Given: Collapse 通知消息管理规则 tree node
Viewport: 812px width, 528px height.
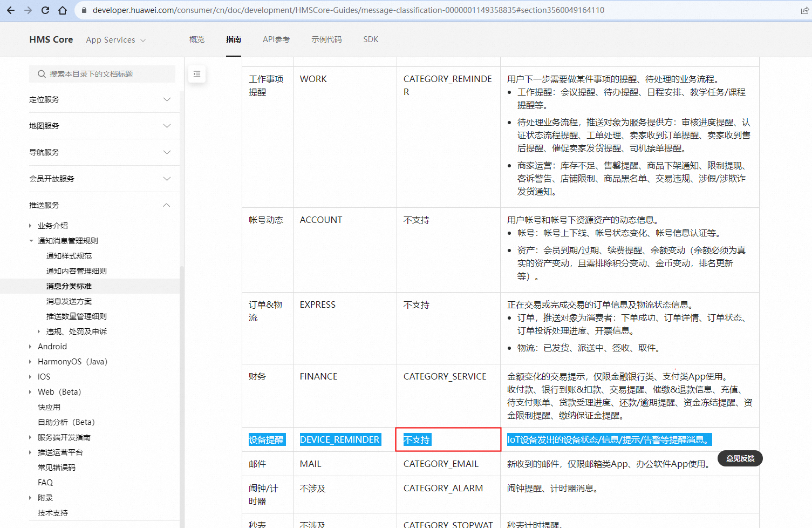Looking at the screenshot, I should (31, 241).
